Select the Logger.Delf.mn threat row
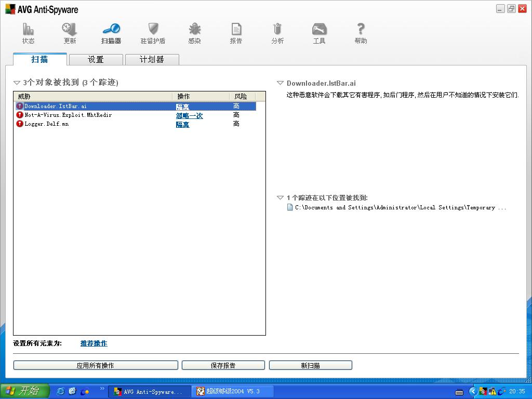Image resolution: width=532 pixels, height=399 pixels. (x=135, y=124)
